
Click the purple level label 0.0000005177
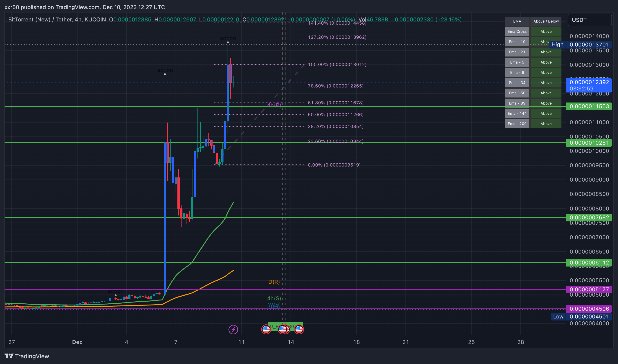(589, 290)
